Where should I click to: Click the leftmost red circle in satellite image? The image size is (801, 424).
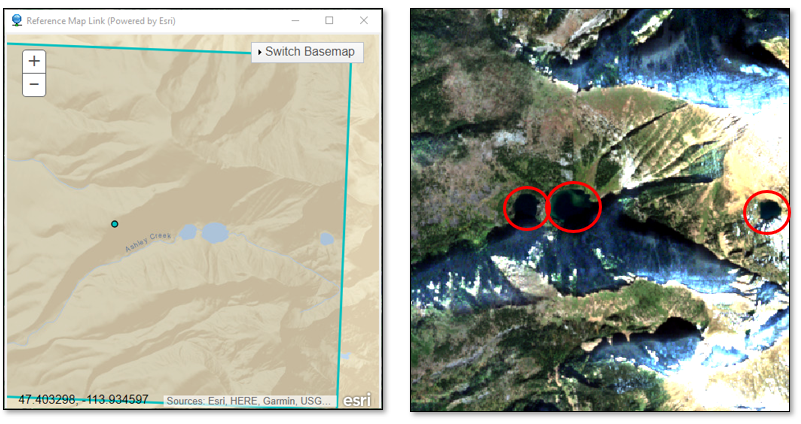526,208
